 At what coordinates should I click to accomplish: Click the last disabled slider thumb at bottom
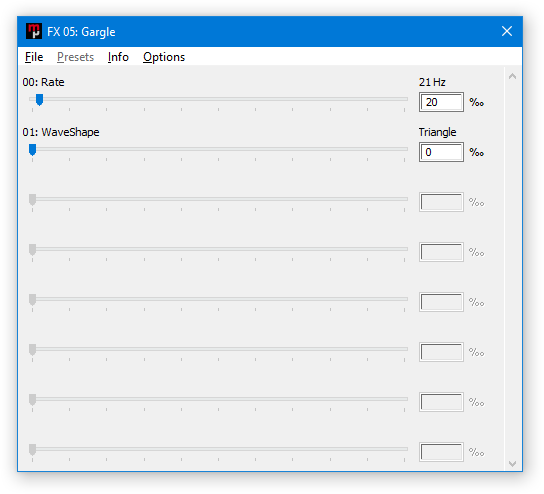pyautogui.click(x=32, y=449)
